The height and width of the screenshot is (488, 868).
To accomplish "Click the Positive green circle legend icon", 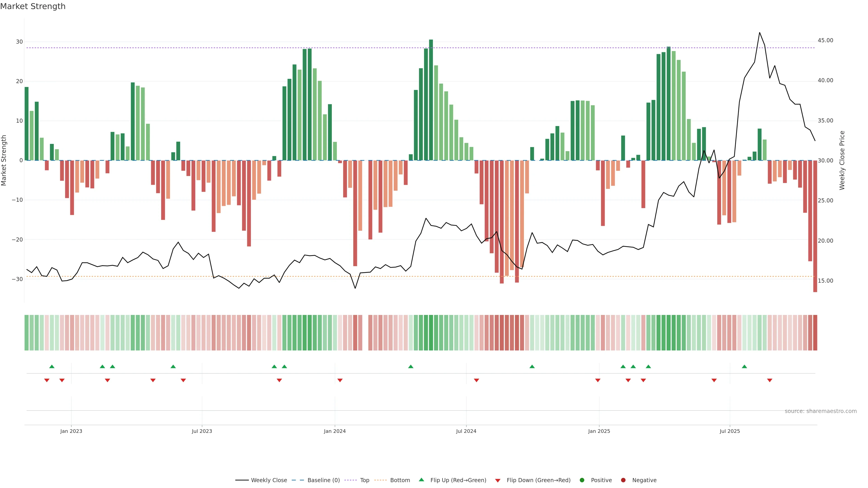I will click(582, 480).
